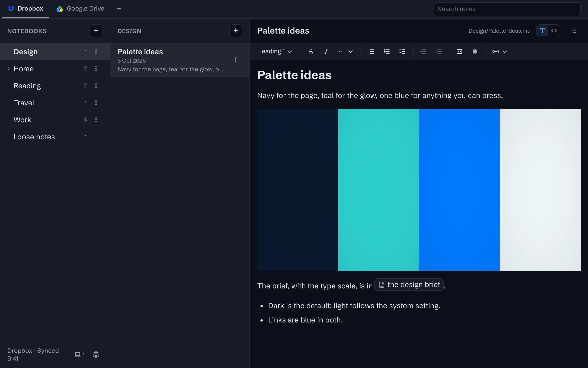Focus the Search notes field
The width and height of the screenshot is (588, 368).
pos(507,9)
